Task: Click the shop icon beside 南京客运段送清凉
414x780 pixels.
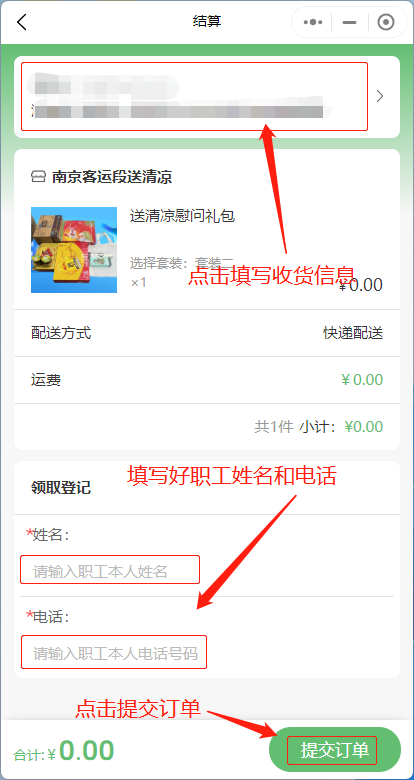Action: click(38, 177)
